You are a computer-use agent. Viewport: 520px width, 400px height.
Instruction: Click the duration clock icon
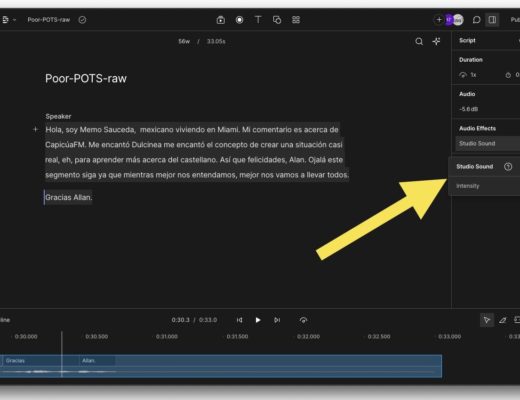tap(508, 75)
